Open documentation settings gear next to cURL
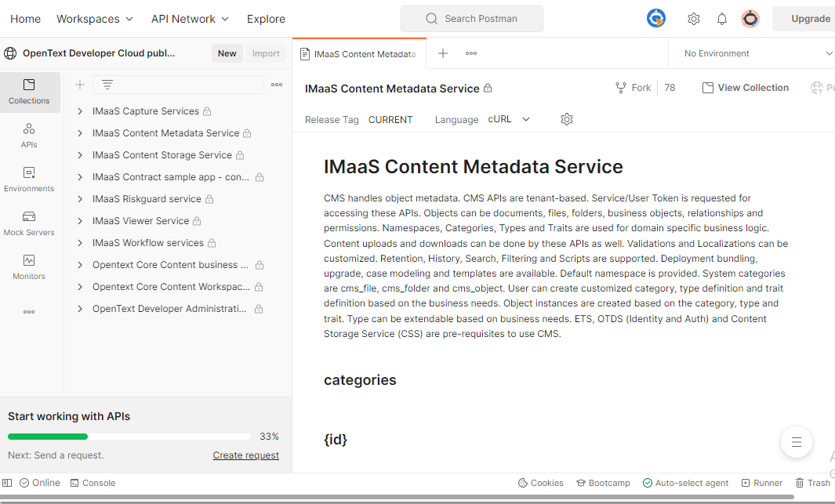 [567, 119]
